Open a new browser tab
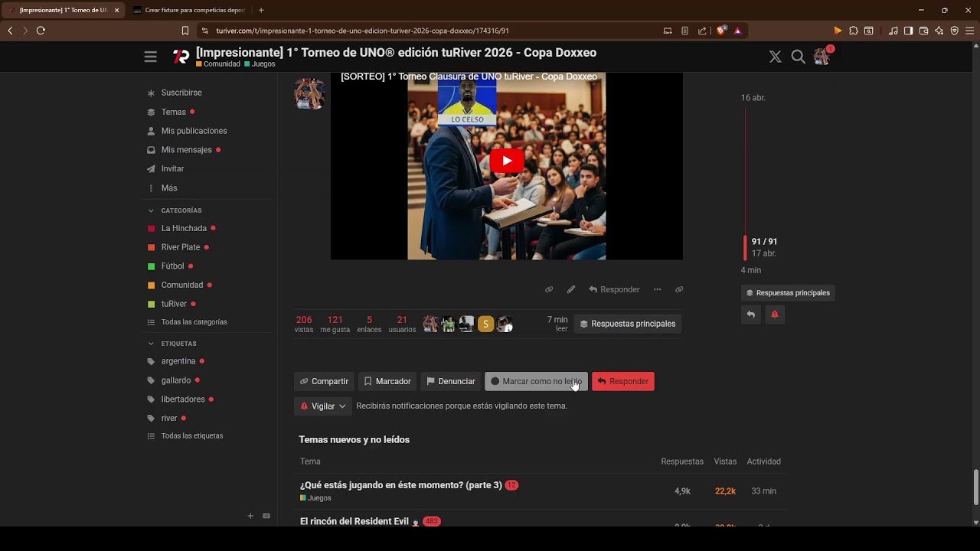Viewport: 980px width, 551px height. click(x=261, y=10)
